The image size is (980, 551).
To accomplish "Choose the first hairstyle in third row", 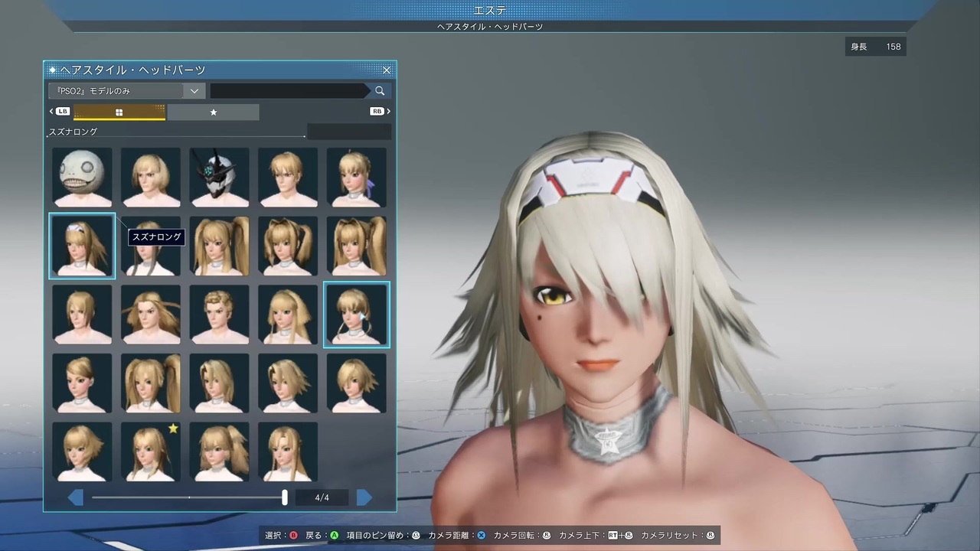I will (x=82, y=315).
